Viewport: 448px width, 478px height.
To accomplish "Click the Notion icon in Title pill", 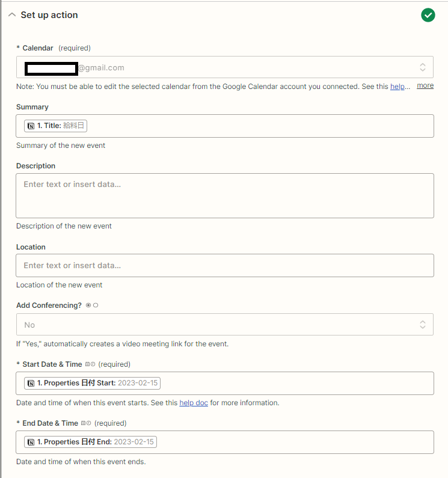I will [x=31, y=126].
